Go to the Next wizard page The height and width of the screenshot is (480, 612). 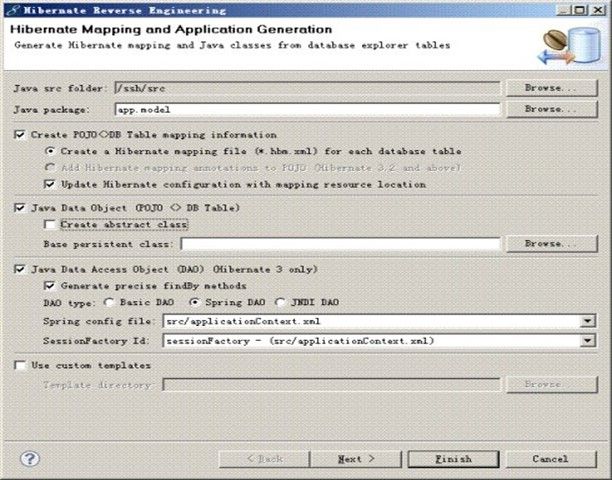(356, 459)
